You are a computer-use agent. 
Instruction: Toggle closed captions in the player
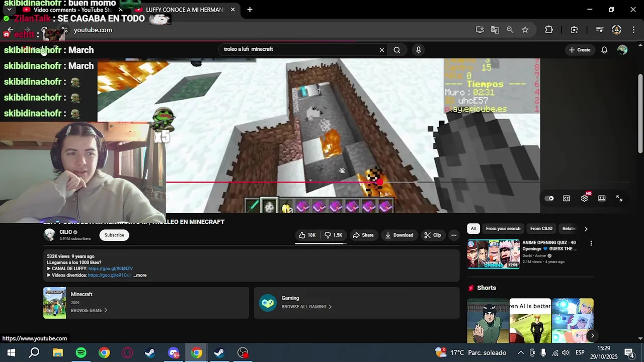point(567,199)
